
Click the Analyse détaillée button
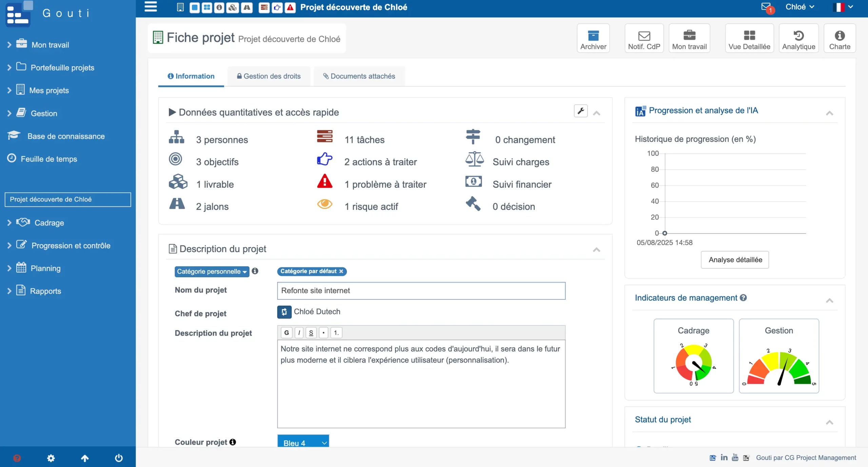point(735,260)
